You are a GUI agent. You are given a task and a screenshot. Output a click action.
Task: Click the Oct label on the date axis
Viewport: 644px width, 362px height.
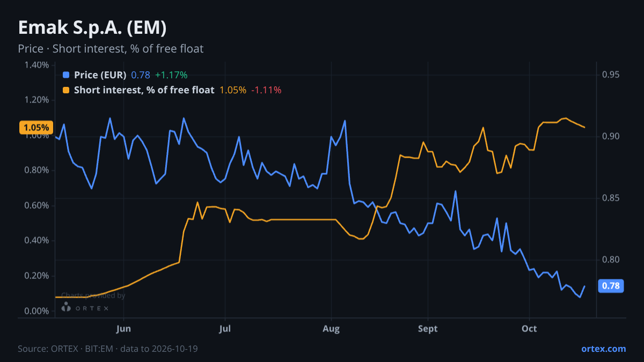click(x=529, y=328)
